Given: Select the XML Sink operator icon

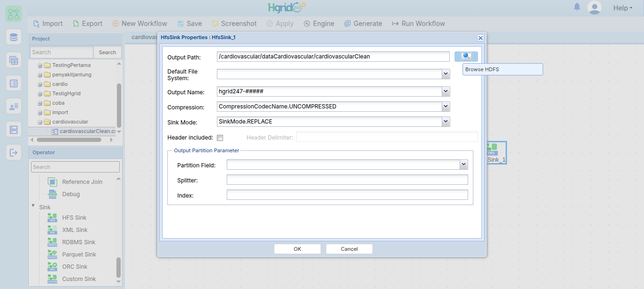Looking at the screenshot, I should click(52, 230).
